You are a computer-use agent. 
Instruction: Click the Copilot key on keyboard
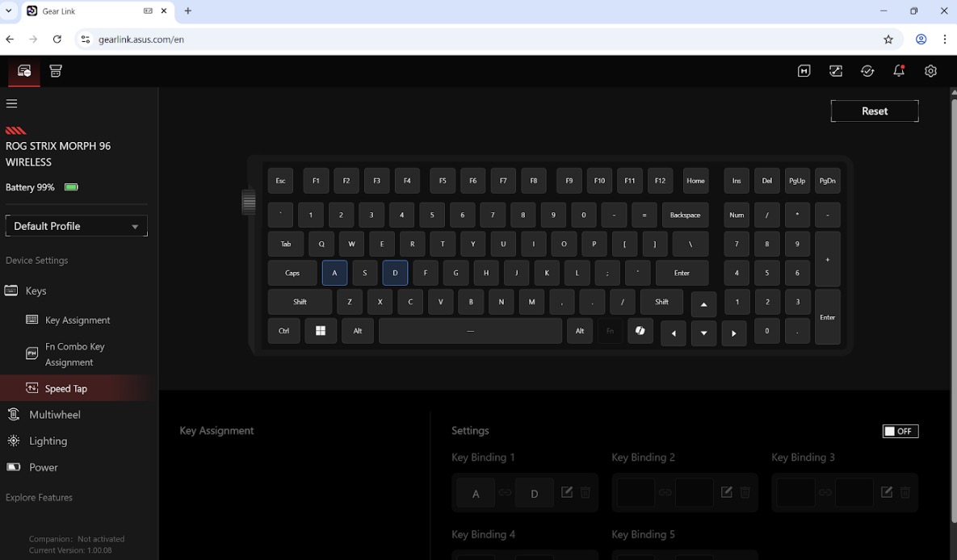(640, 331)
